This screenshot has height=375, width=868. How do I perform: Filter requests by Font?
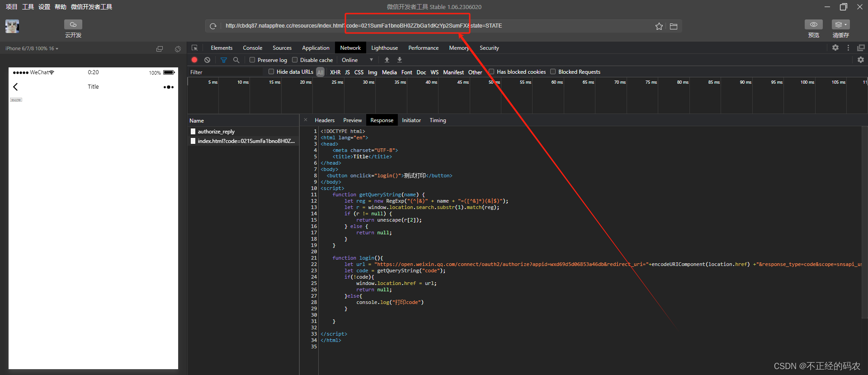coord(407,72)
